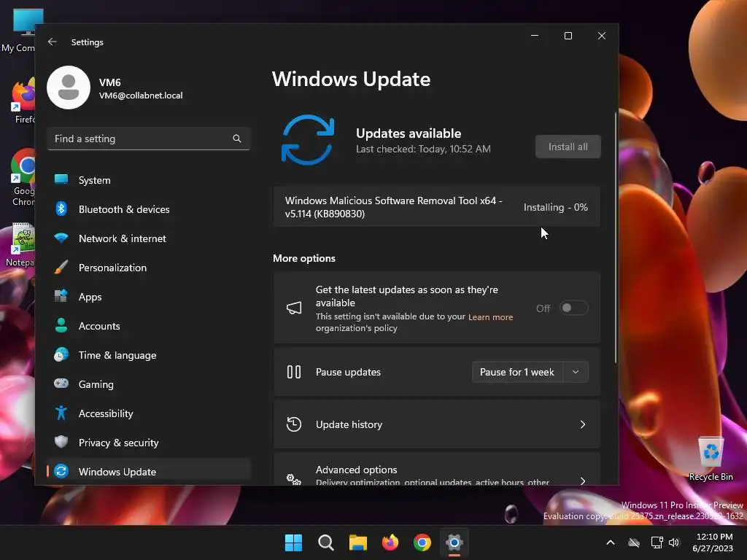This screenshot has width=747, height=560.
Task: Click the Installing - 0% status text
Action: [555, 207]
